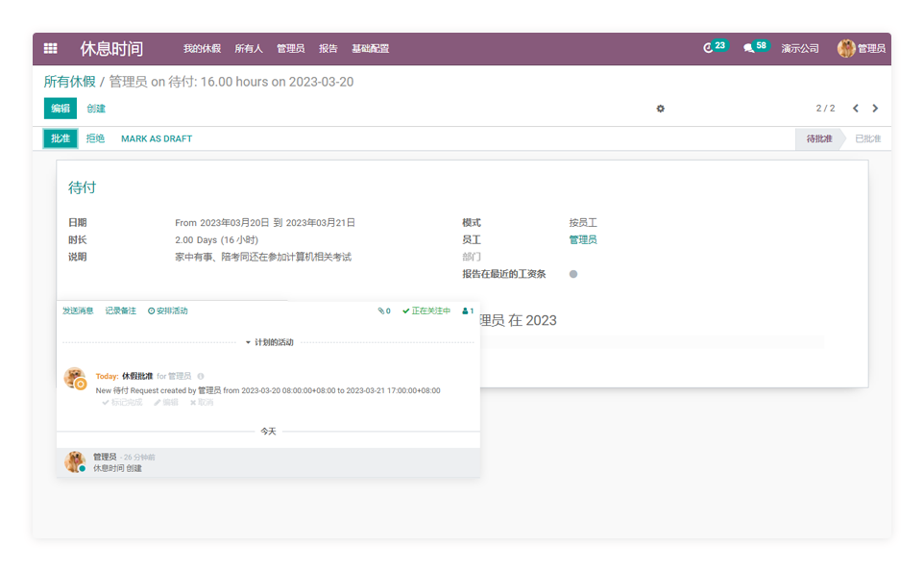Screen dimensions: 924x571
Task: Click the 批准 approve button
Action: click(61, 138)
